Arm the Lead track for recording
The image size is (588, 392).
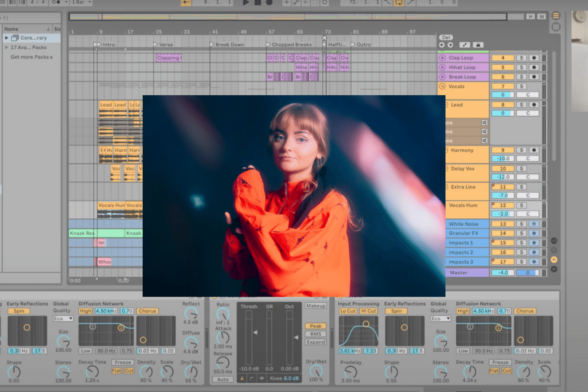(534, 105)
